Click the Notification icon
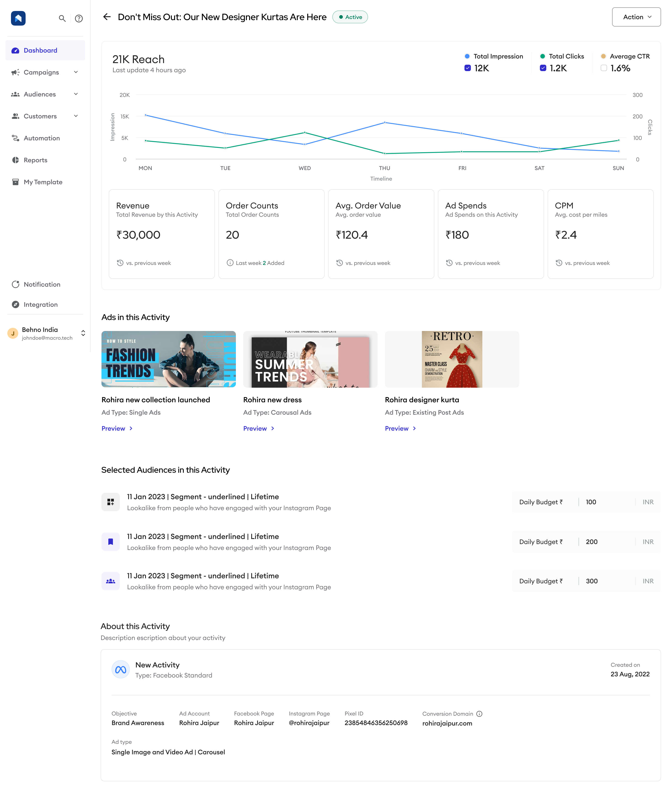 tap(15, 284)
